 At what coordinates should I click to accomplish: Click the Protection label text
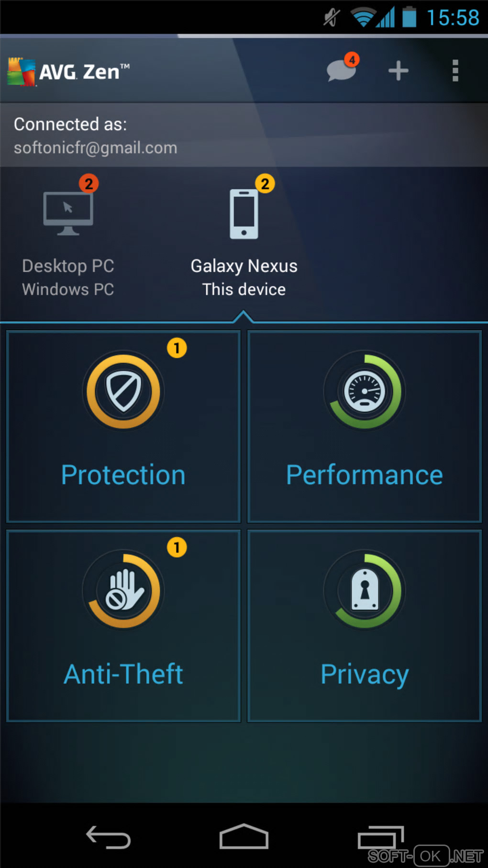[x=123, y=475]
